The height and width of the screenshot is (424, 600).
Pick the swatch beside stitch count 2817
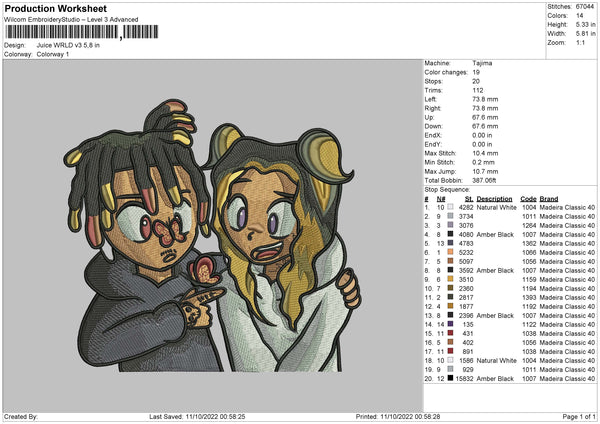click(450, 297)
